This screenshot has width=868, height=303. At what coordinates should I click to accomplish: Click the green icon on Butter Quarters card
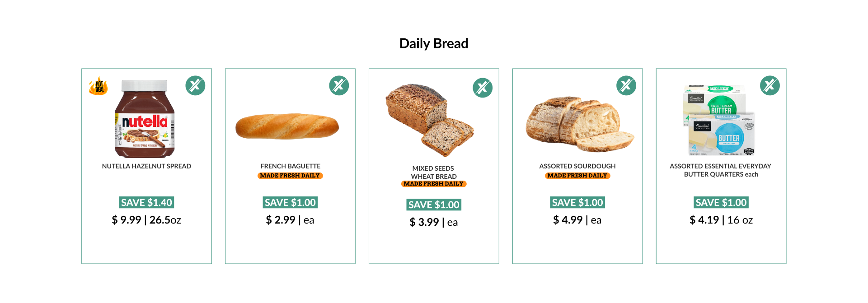pos(770,85)
